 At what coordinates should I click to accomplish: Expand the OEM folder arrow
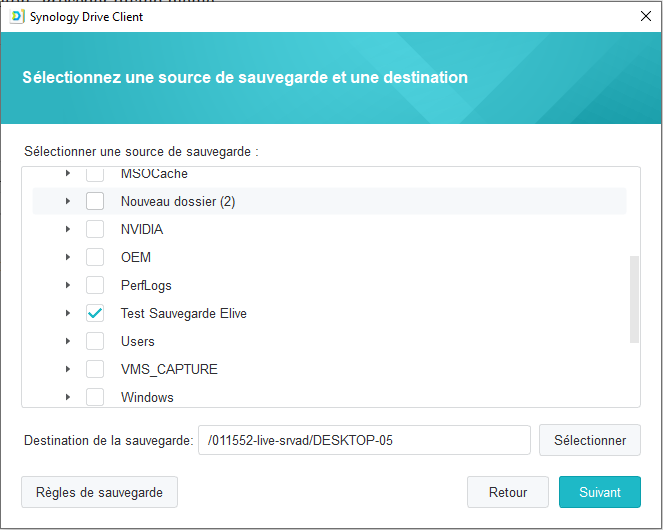(x=68, y=257)
